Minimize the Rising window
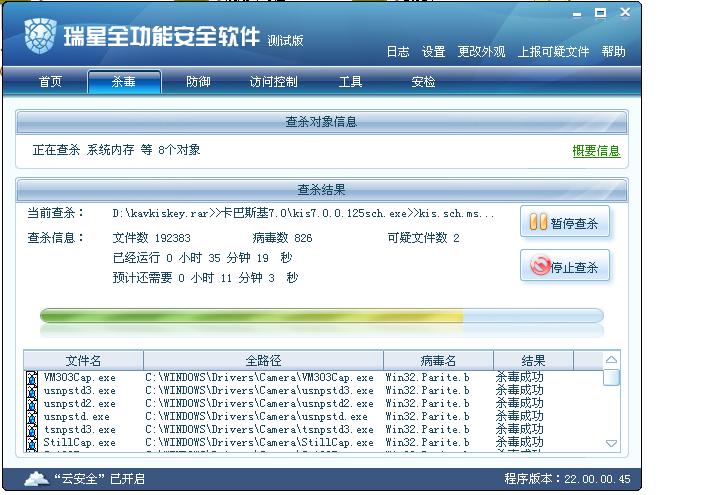 point(577,14)
